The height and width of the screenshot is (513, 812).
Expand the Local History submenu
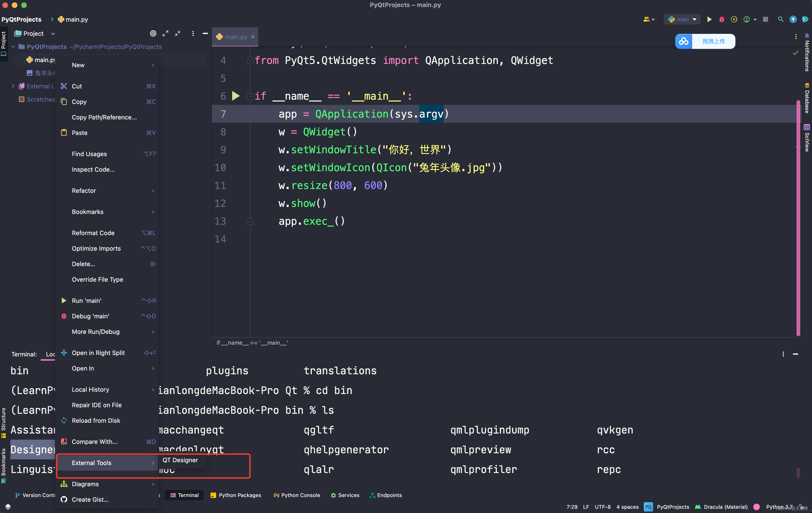coord(107,390)
